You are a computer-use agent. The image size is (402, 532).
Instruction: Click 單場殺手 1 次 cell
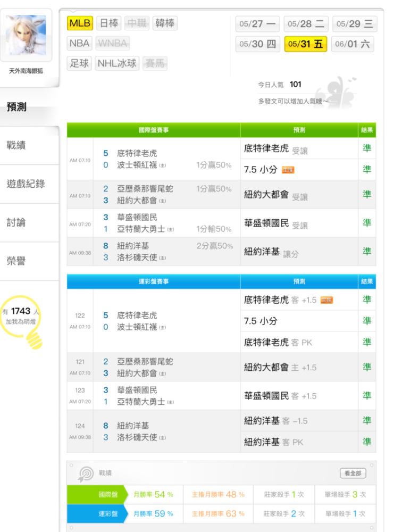(345, 514)
